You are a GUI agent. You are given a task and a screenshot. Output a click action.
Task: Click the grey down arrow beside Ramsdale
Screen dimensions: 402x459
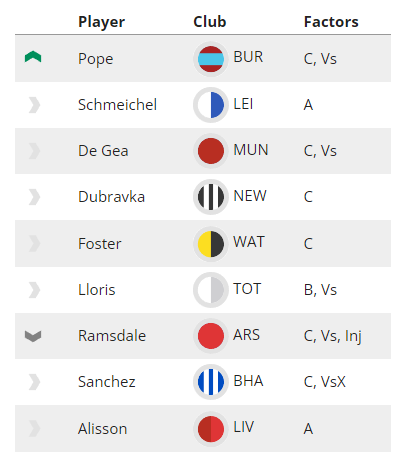coord(33,336)
